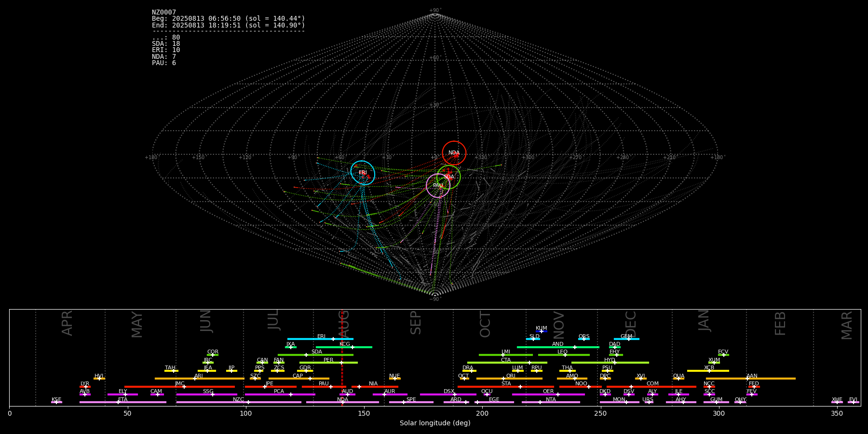This screenshot has width=868, height=434.
Task: Click the 'Solar longitude (deg)' axis title
Action: pos(435,423)
